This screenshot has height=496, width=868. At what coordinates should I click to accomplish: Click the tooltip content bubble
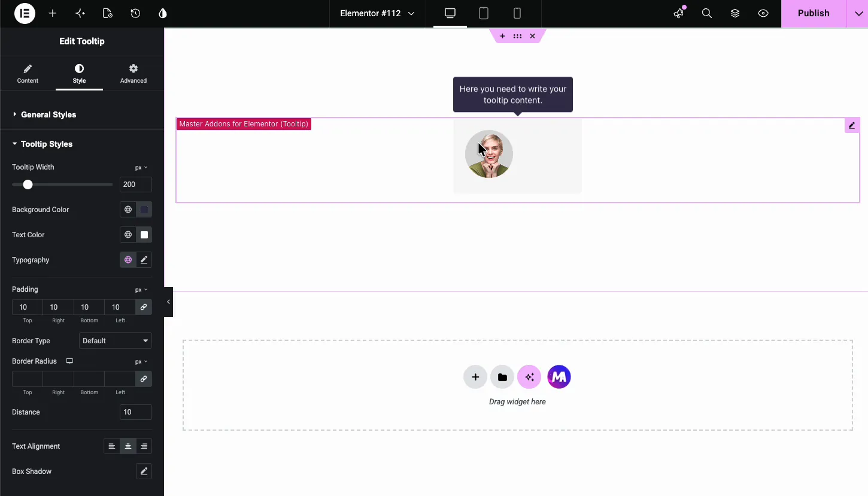coord(513,95)
